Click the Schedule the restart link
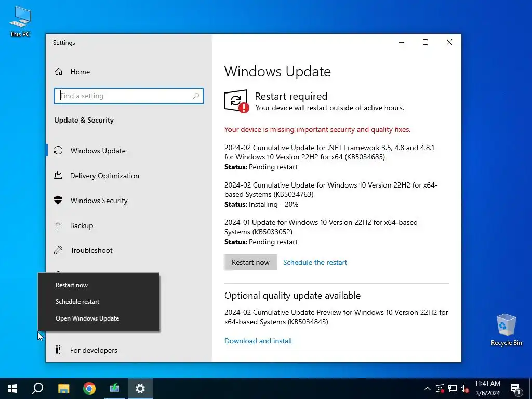Image resolution: width=532 pixels, height=399 pixels. 315,262
